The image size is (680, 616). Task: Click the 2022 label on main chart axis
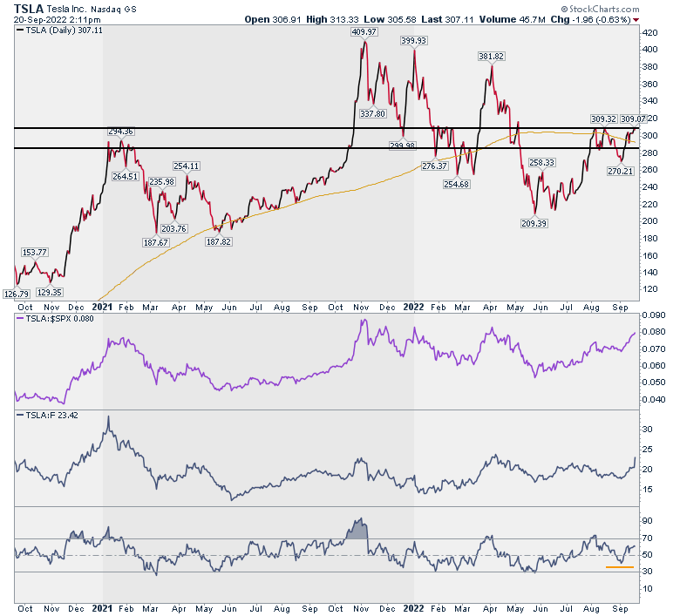click(x=414, y=307)
